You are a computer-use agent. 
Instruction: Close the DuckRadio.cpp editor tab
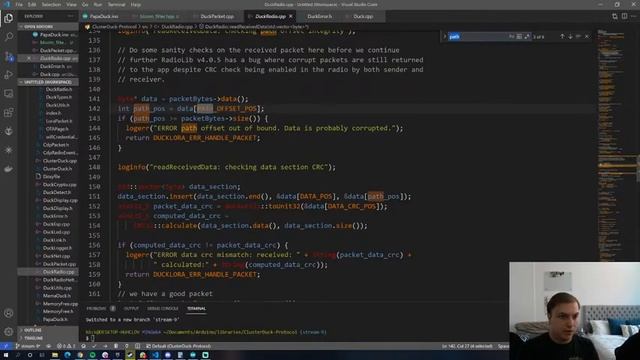291,16
